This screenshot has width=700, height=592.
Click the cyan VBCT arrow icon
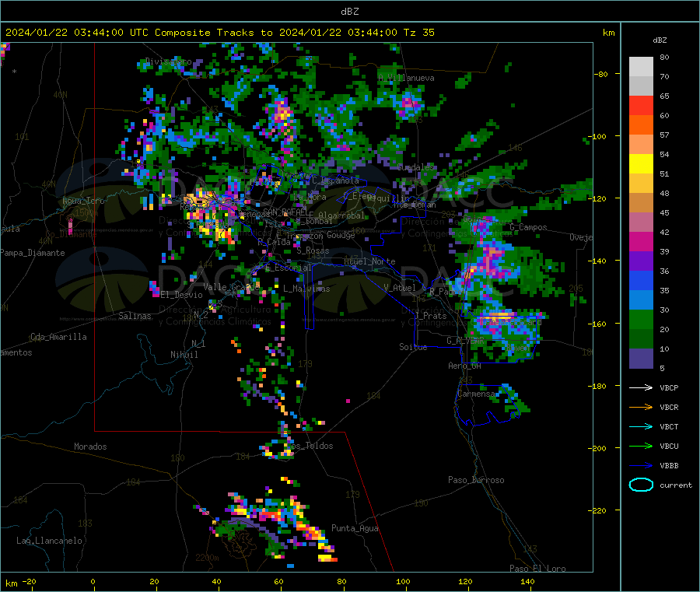[x=641, y=427]
